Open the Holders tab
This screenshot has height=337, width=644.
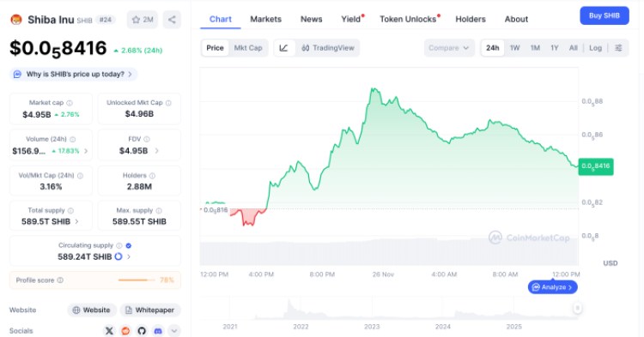471,19
